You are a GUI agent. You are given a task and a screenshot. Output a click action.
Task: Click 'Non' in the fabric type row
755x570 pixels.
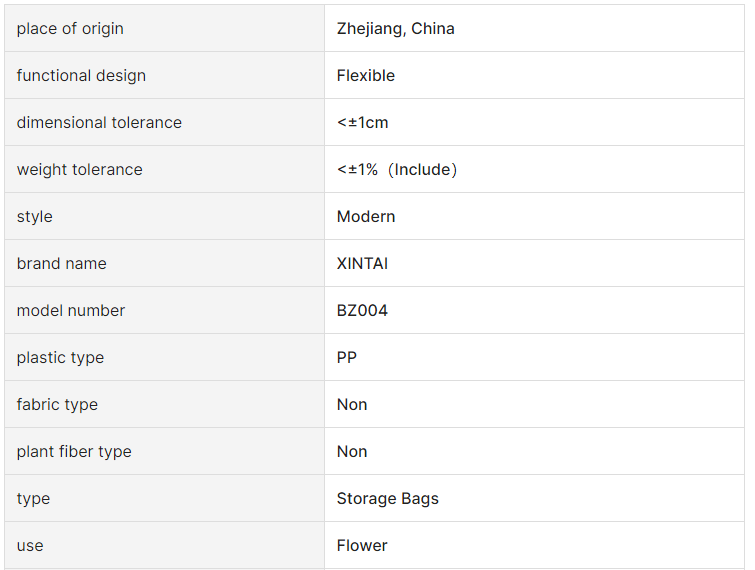pos(352,405)
